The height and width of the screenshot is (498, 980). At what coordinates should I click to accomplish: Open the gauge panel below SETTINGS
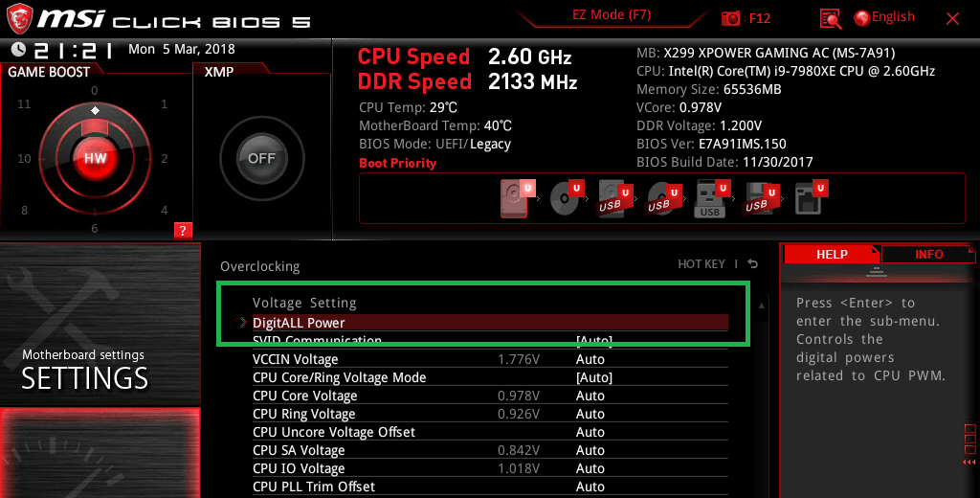coord(100,454)
